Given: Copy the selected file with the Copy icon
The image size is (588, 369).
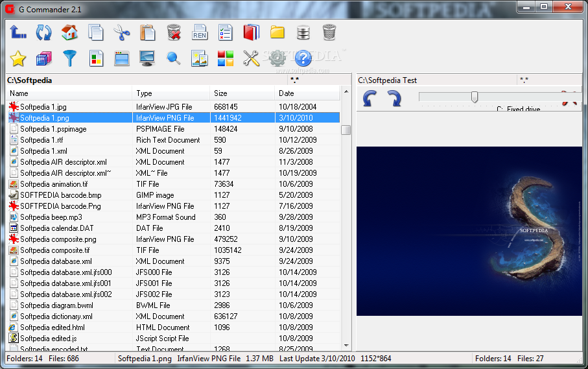Looking at the screenshot, I should (x=96, y=32).
